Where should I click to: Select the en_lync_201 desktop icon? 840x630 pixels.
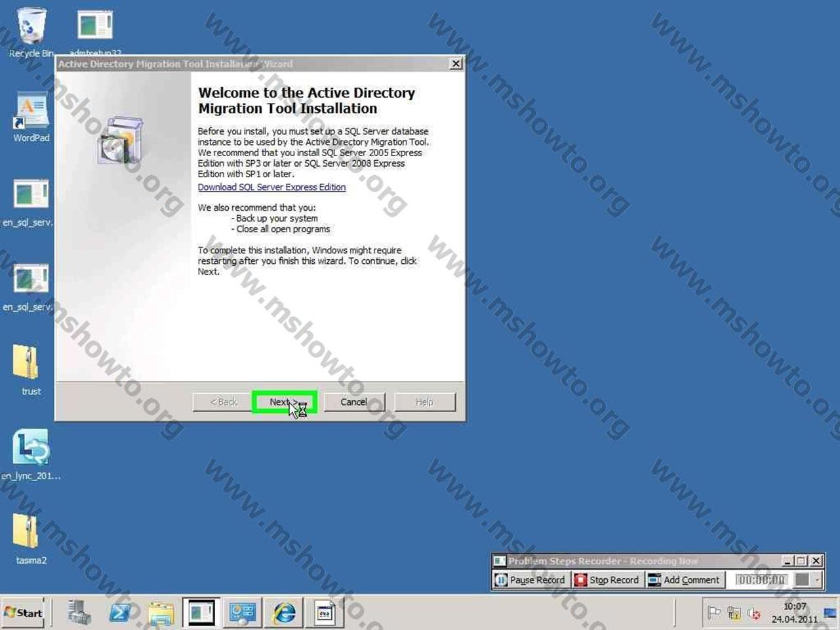pos(31,454)
